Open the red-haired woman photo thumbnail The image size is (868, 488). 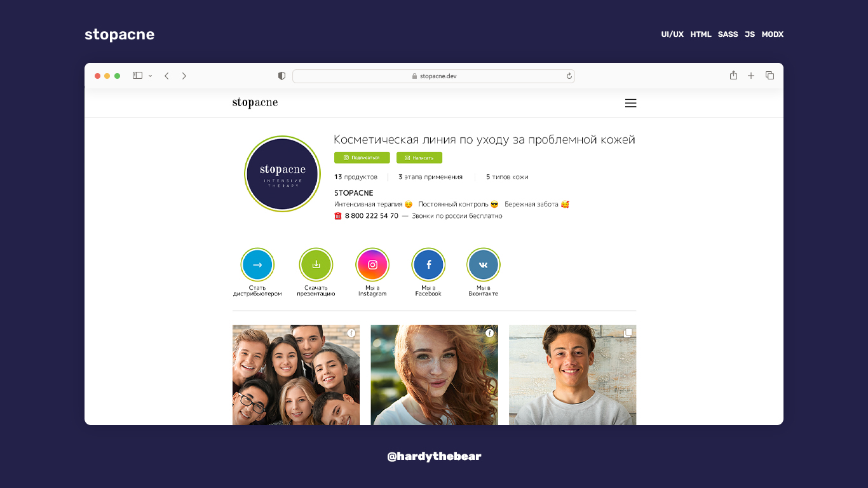click(435, 375)
